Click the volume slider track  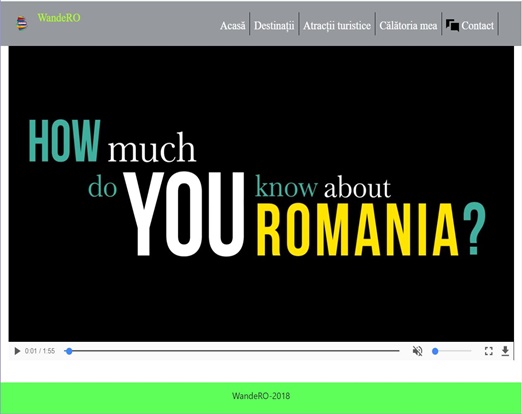(x=452, y=351)
